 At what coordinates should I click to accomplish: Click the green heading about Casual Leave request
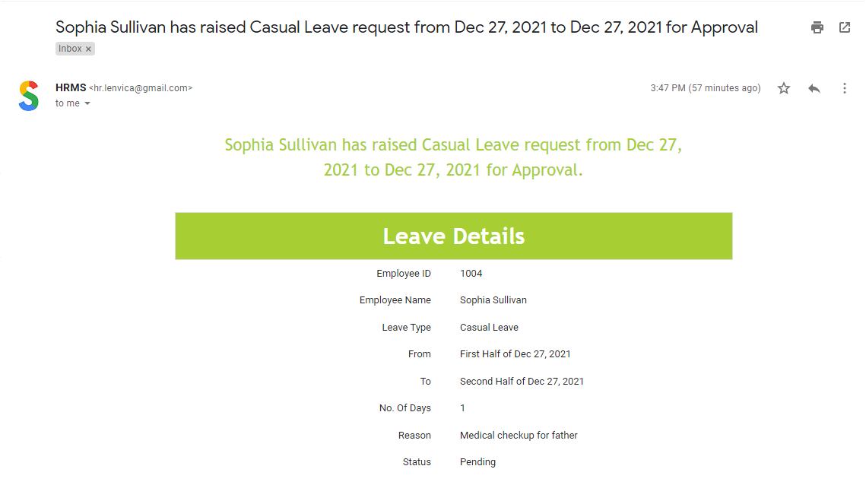(x=453, y=157)
